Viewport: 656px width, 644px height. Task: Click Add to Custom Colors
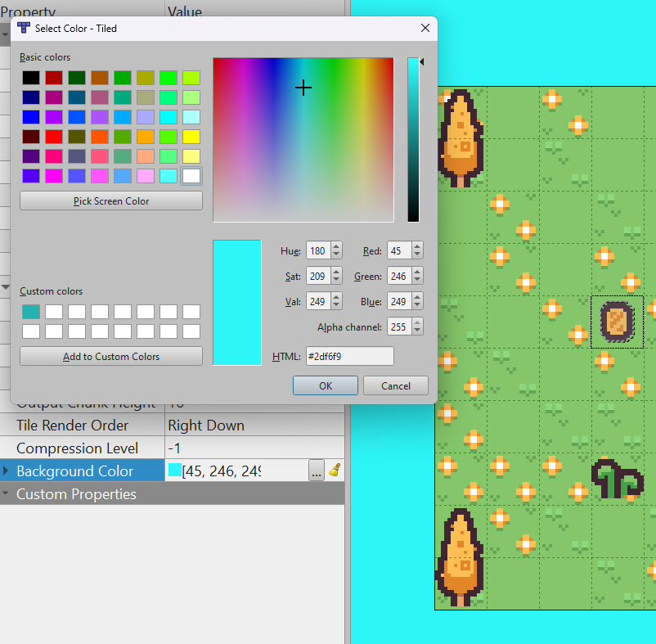(110, 356)
